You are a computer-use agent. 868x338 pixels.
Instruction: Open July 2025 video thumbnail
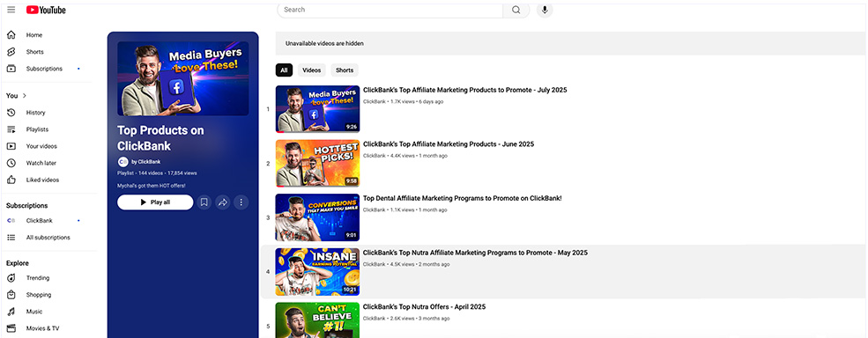click(317, 109)
